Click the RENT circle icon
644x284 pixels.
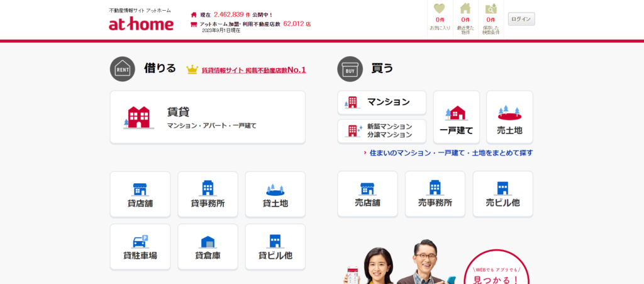pos(123,69)
